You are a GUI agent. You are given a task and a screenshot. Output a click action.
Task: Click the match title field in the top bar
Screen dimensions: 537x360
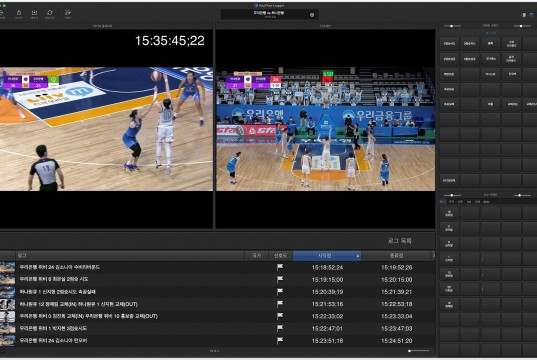point(269,14)
